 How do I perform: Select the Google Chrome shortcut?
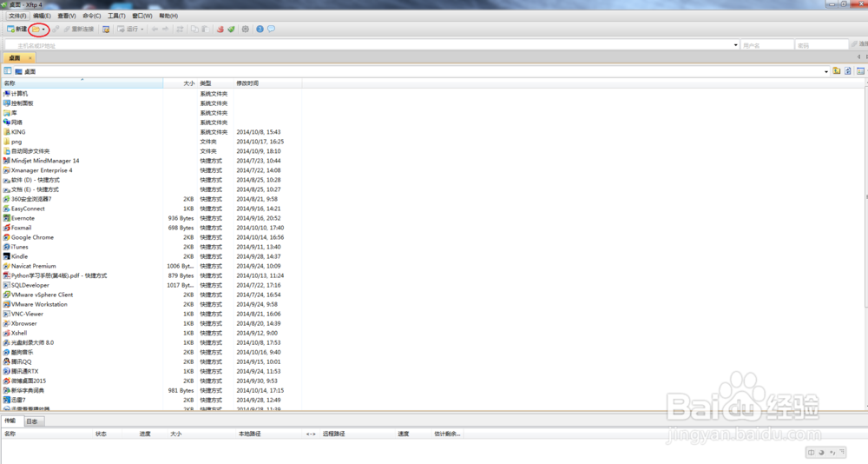[x=29, y=237]
